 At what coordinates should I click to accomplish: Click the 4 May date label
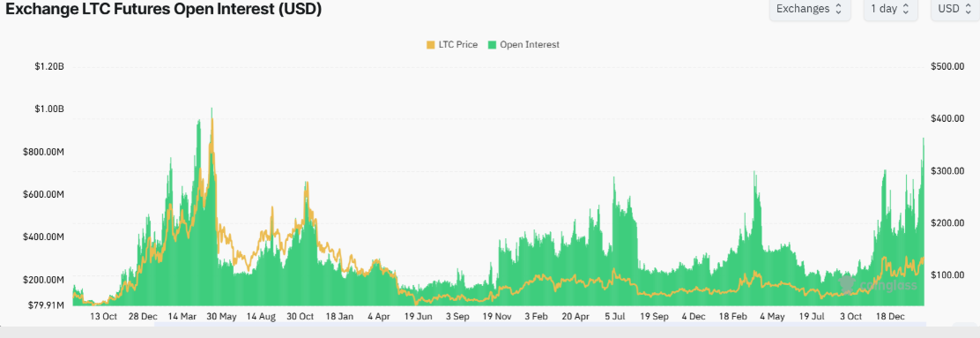[x=772, y=317]
